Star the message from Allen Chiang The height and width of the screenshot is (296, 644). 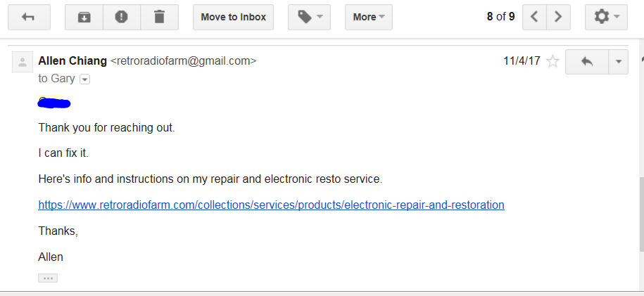553,62
